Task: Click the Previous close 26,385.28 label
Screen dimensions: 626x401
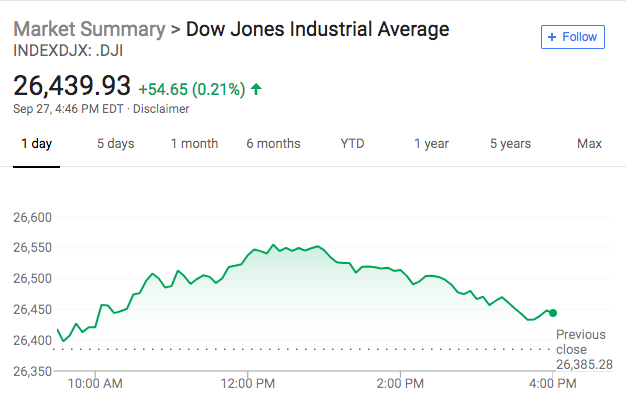Action: pos(581,349)
